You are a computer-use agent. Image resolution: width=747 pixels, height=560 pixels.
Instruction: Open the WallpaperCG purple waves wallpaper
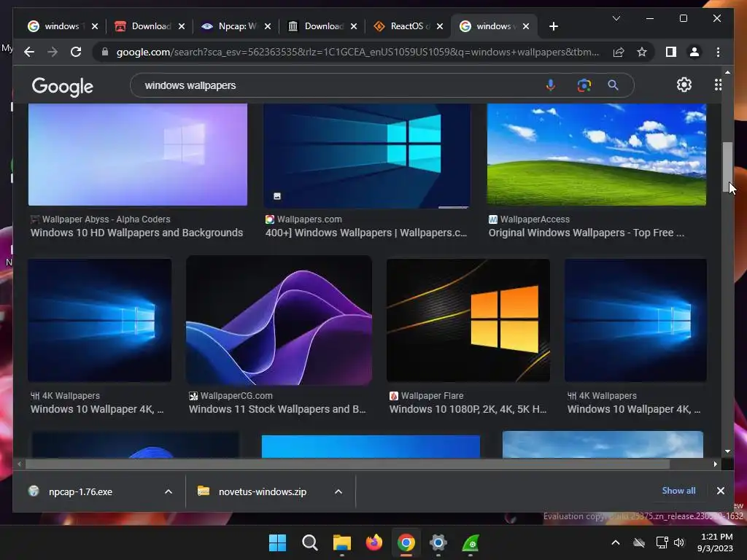(279, 320)
